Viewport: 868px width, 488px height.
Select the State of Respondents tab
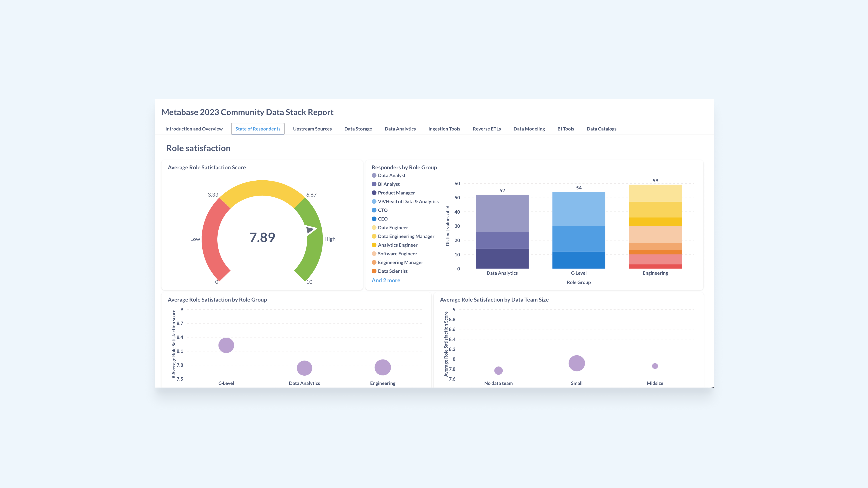pyautogui.click(x=258, y=129)
